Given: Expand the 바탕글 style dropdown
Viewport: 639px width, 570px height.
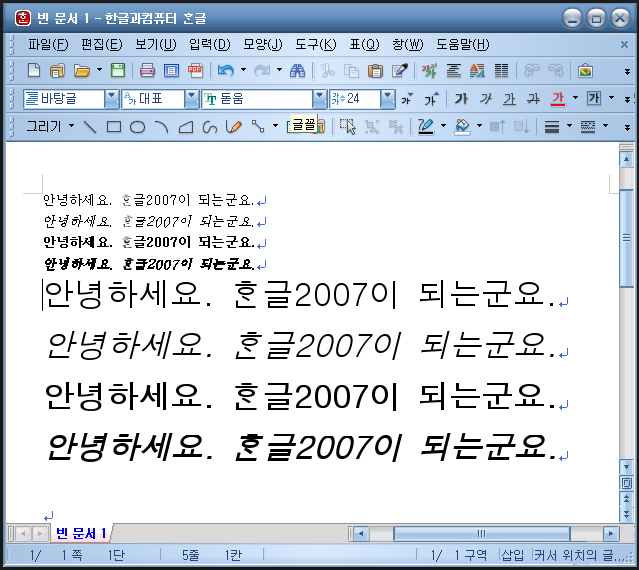Looking at the screenshot, I should click(111, 98).
